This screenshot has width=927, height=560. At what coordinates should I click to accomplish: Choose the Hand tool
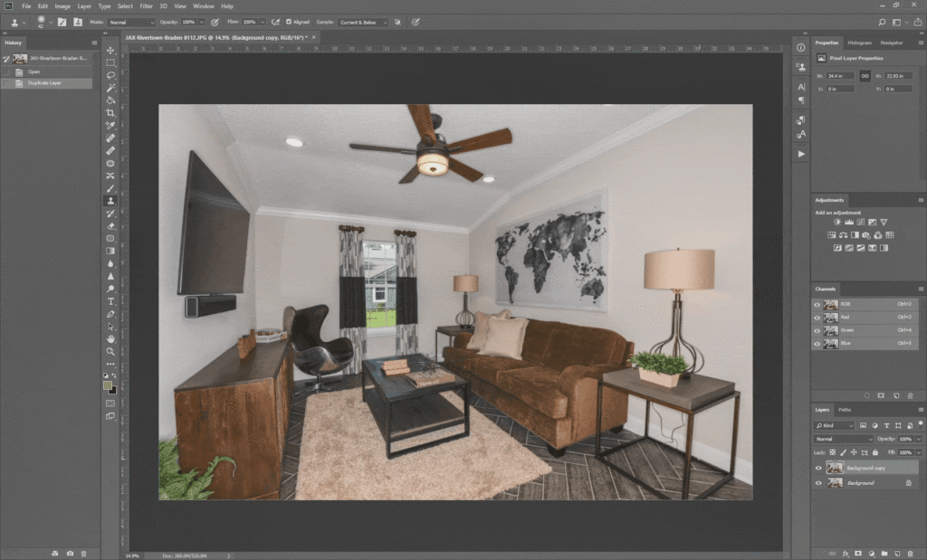(x=110, y=338)
